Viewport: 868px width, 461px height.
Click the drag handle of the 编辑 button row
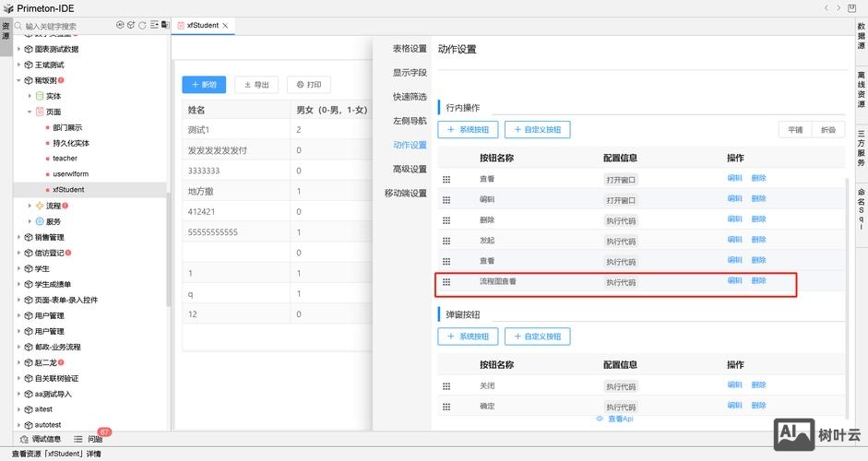[446, 200]
